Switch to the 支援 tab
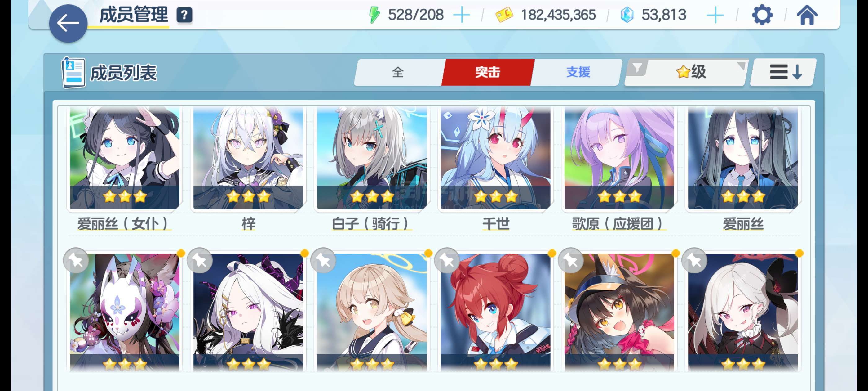The width and height of the screenshot is (868, 391). [578, 72]
